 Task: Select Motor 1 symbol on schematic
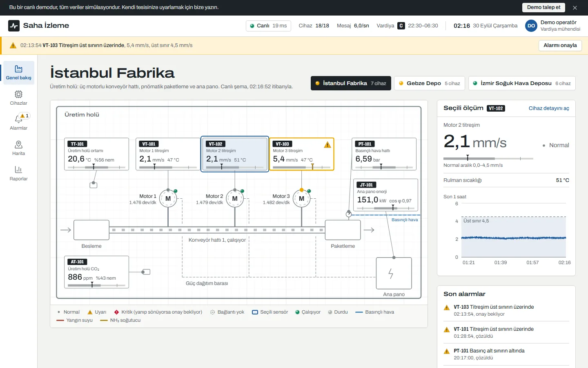tap(168, 199)
